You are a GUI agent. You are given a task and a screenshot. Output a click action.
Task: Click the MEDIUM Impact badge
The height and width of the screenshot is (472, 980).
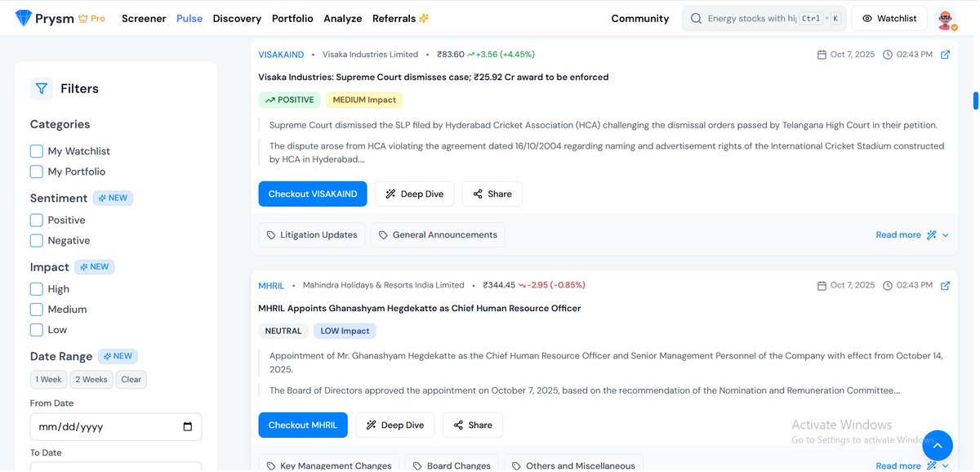[x=364, y=100]
